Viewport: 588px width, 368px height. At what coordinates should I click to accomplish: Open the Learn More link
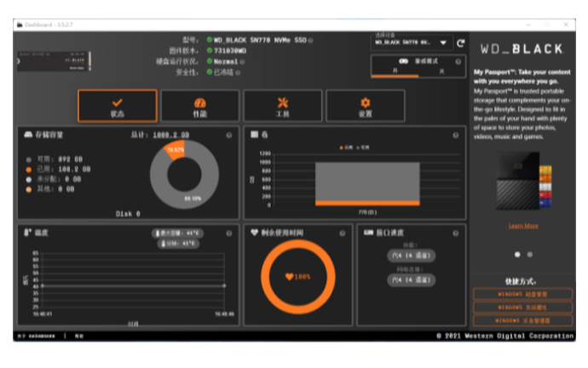[523, 226]
